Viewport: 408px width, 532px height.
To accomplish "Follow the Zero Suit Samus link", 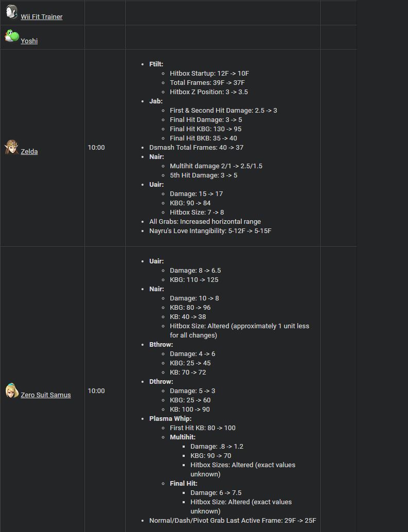I will [x=46, y=395].
